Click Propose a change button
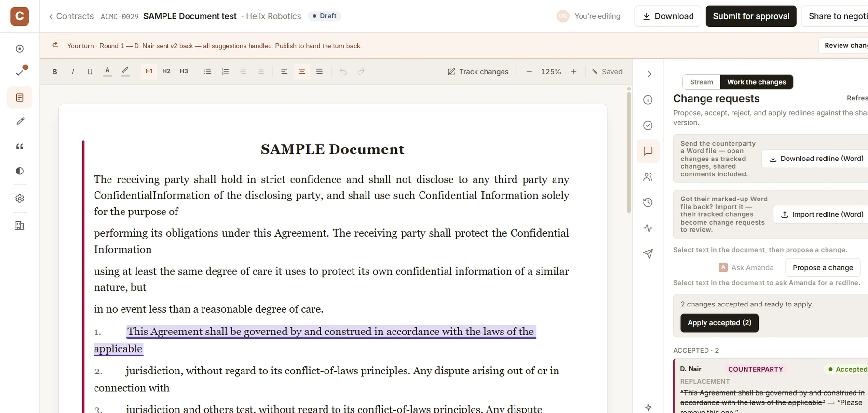Viewport: 868px width, 413px height. coord(823,268)
